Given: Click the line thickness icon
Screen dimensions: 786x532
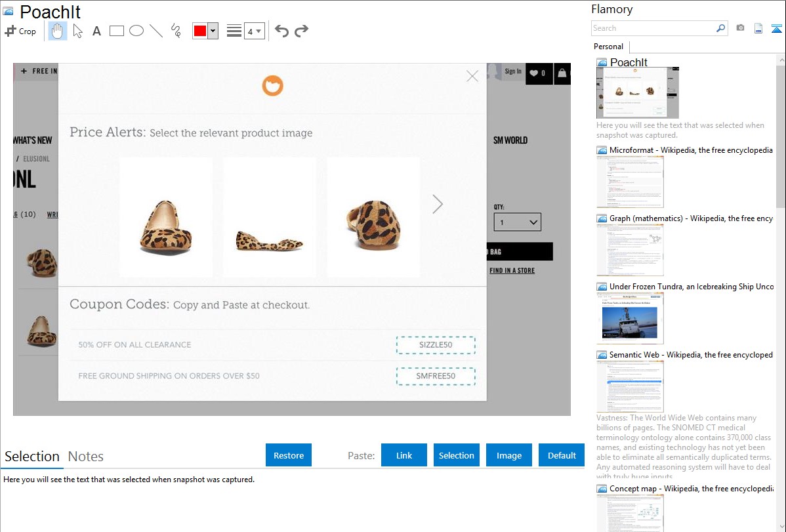Looking at the screenshot, I should coord(234,31).
